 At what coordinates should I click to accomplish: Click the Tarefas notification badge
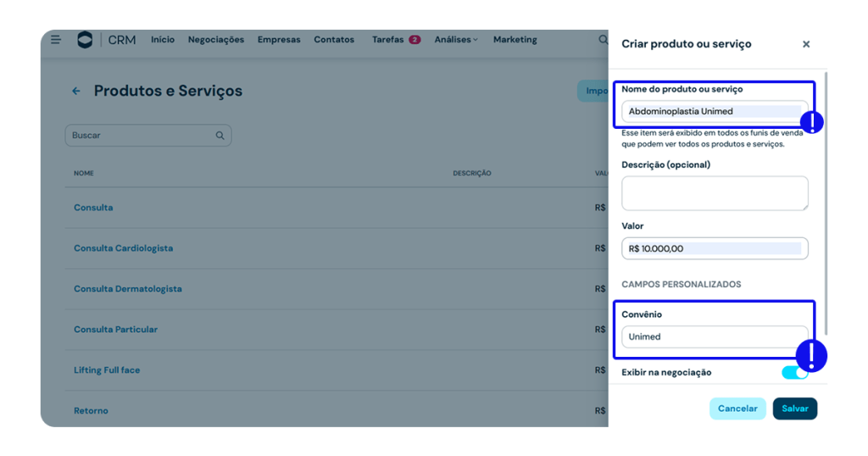pyautogui.click(x=415, y=40)
